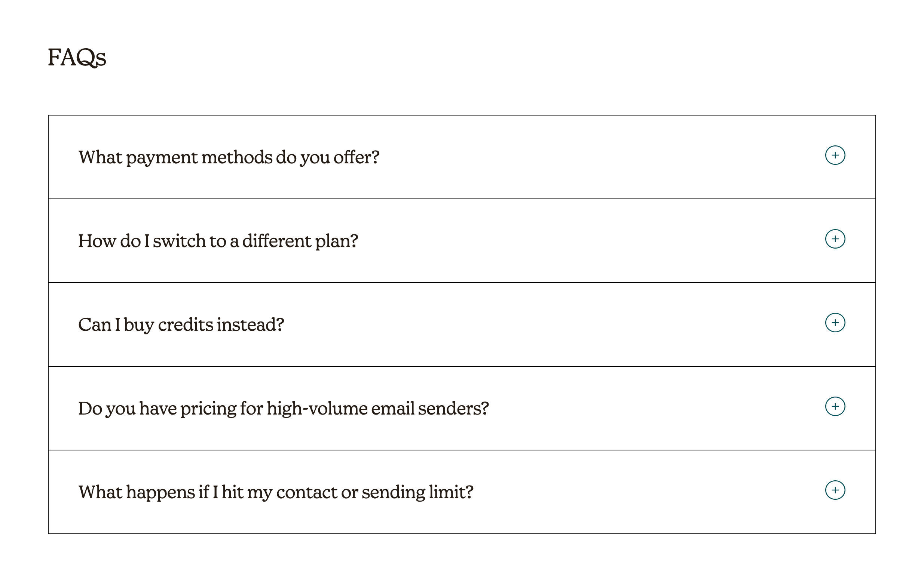The height and width of the screenshot is (582, 924).
Task: Expand the 'What payment methods do you offer?' question
Action: click(x=229, y=157)
